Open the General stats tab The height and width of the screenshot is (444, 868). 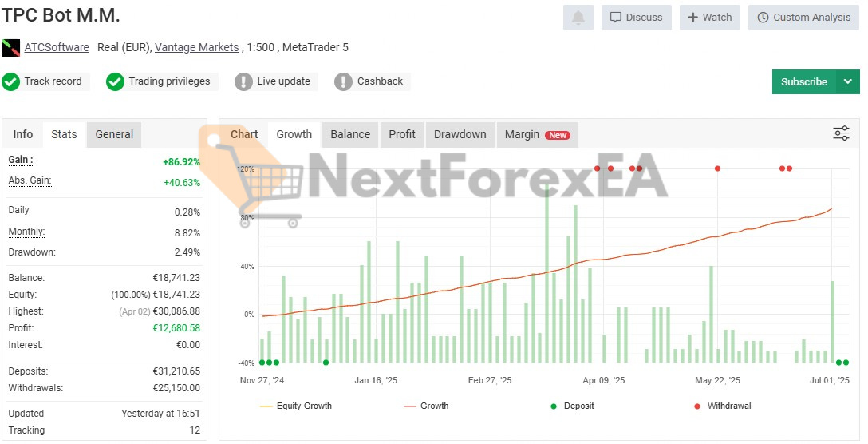[114, 134]
